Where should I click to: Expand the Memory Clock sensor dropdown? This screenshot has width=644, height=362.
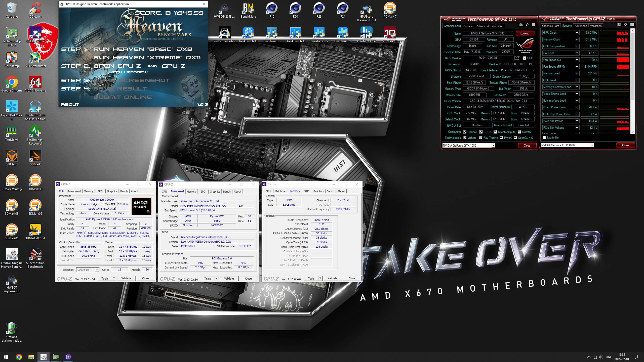point(577,39)
